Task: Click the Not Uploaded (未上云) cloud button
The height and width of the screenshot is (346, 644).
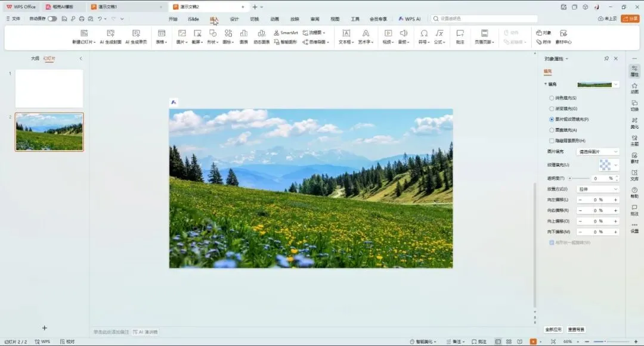Action: 608,19
